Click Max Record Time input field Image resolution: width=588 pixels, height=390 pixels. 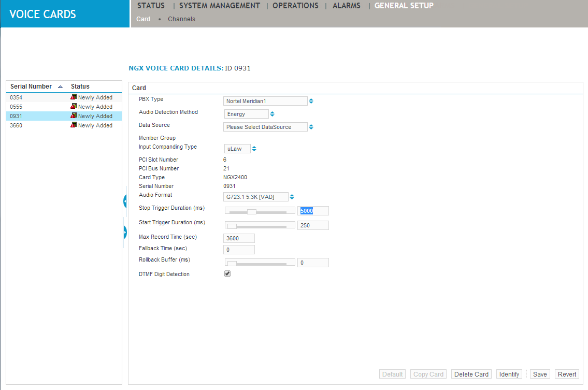(x=239, y=238)
